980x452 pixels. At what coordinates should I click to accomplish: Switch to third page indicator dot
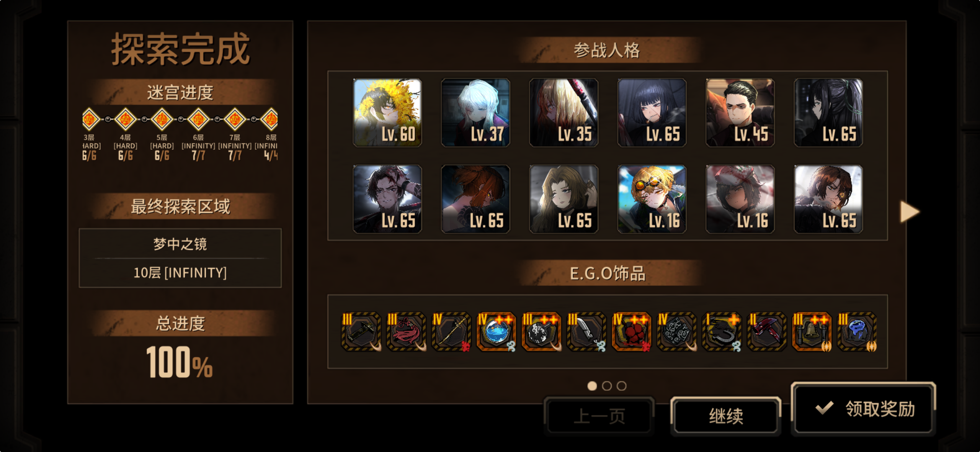click(x=622, y=386)
